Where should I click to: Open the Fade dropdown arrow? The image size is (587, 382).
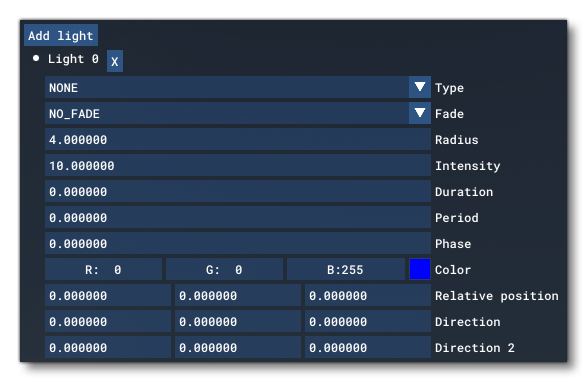tap(420, 113)
